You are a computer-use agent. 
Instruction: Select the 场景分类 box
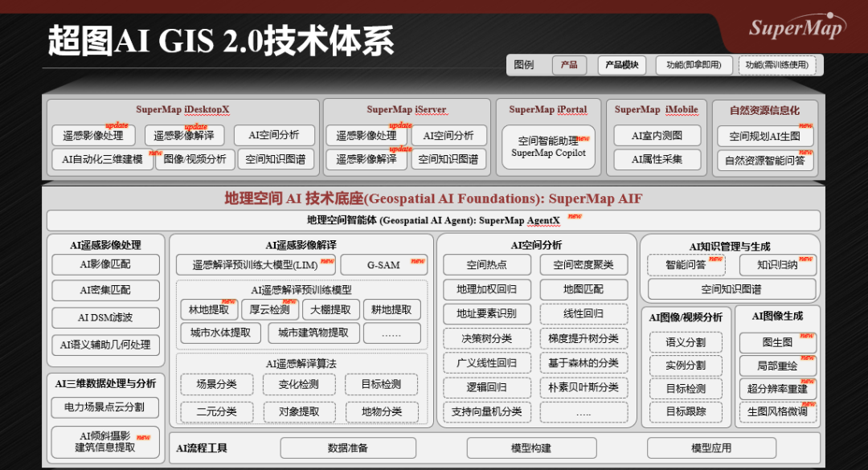(x=216, y=384)
